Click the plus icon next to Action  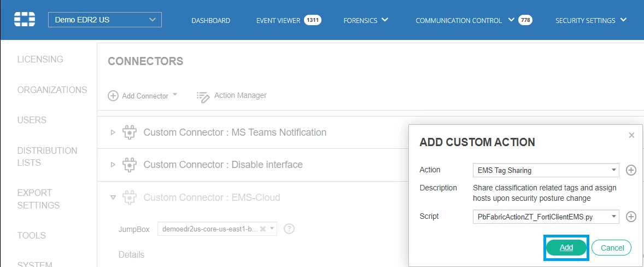[631, 170]
